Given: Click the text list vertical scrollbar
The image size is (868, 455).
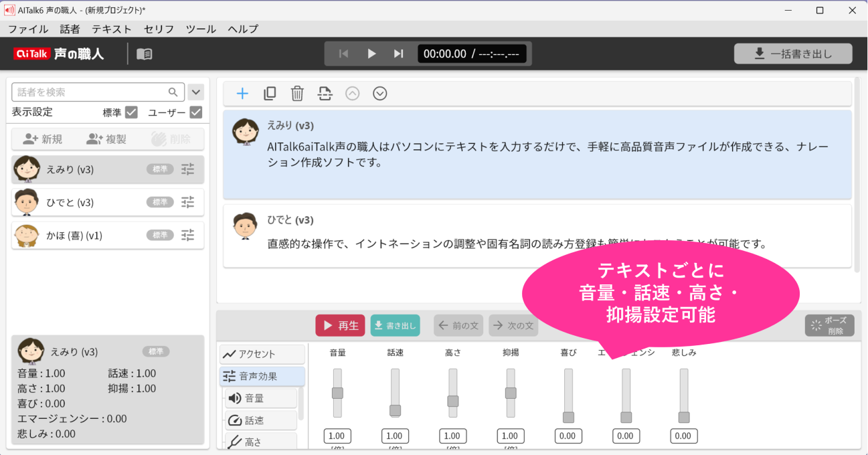Looking at the screenshot, I should 857,174.
